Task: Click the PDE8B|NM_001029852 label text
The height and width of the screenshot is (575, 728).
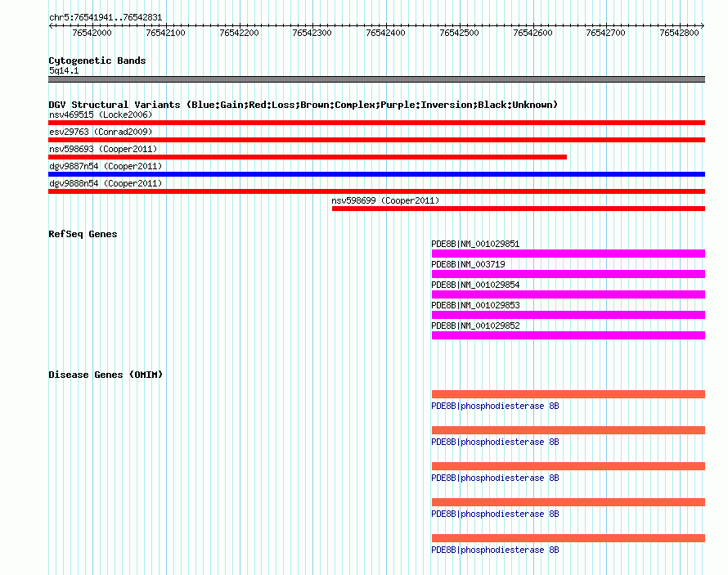Action: [x=475, y=326]
